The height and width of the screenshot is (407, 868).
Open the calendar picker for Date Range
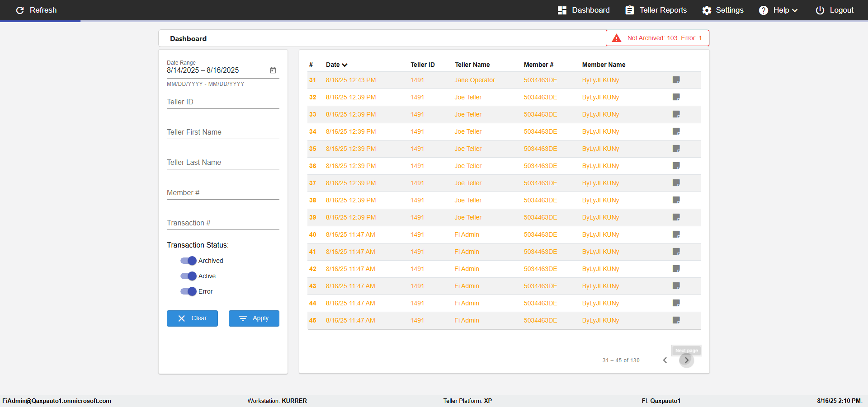click(273, 70)
